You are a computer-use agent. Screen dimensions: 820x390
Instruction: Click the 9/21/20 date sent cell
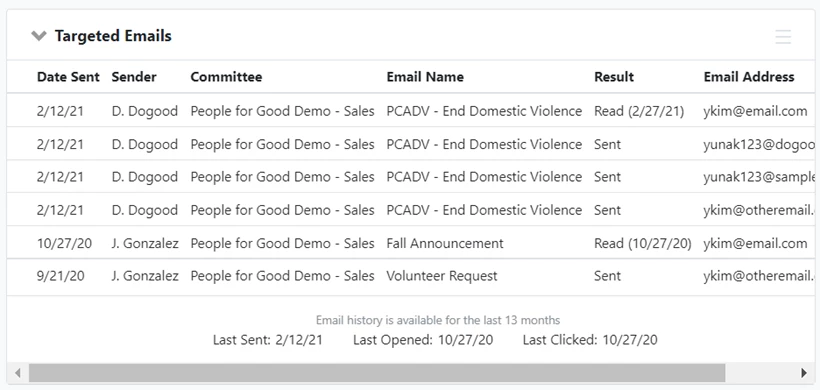click(60, 276)
